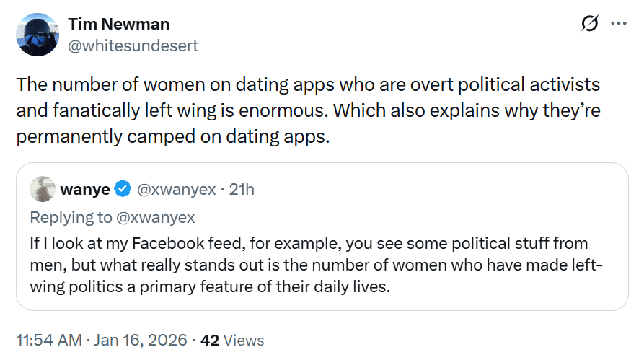Image resolution: width=644 pixels, height=360 pixels.
Task: Click the blue verified badge beside wanye
Action: click(x=123, y=190)
